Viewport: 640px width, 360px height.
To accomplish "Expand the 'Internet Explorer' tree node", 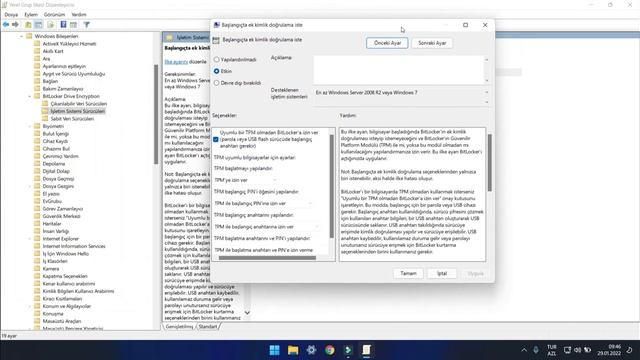I will click(x=29, y=239).
